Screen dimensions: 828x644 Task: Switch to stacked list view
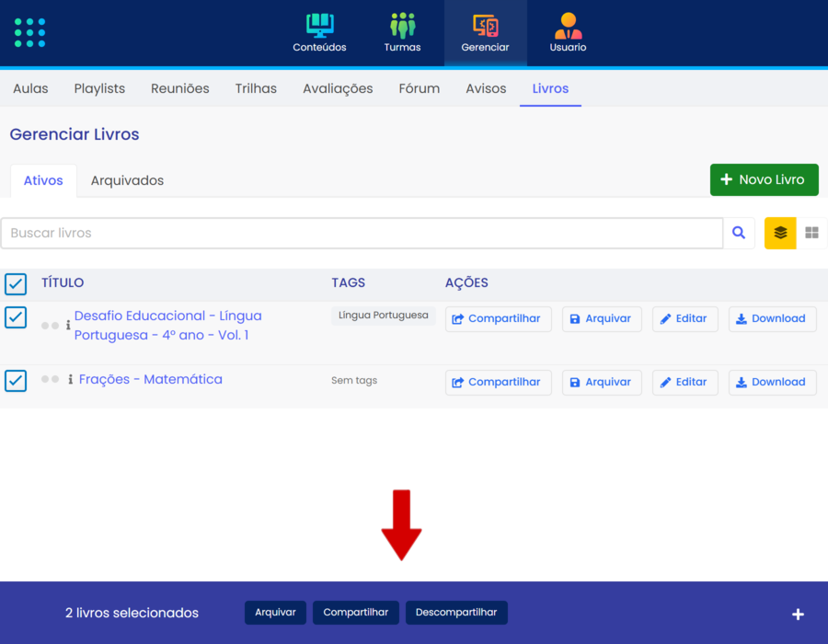(780, 234)
